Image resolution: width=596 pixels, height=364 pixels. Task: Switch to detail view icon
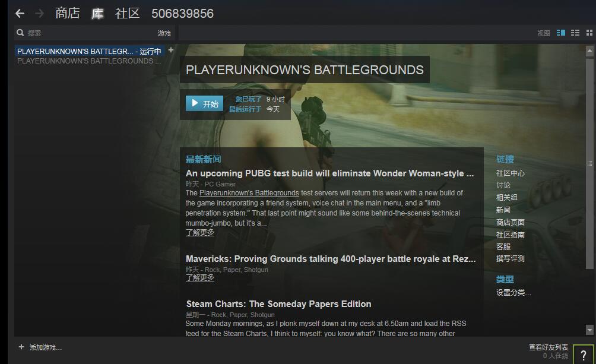click(x=560, y=33)
